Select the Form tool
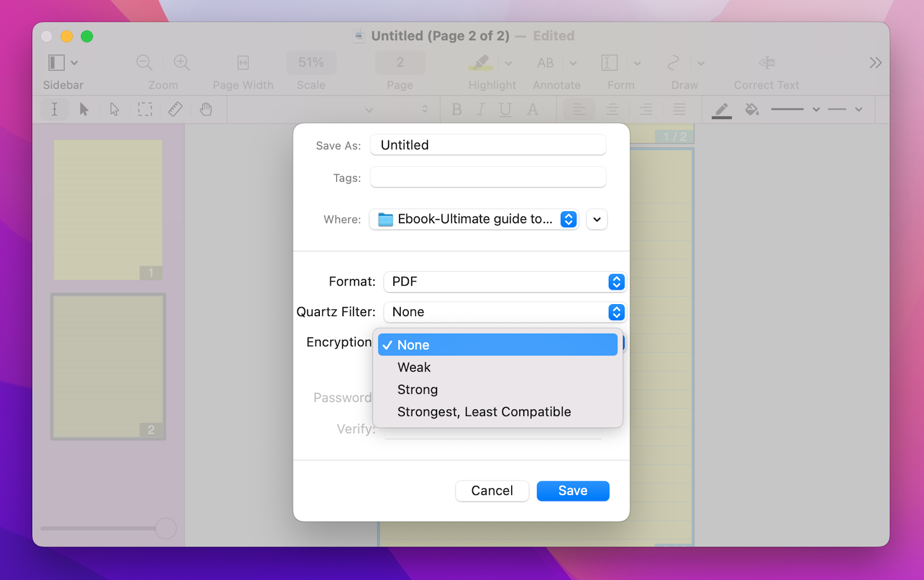Image resolution: width=924 pixels, height=580 pixels. coord(609,63)
